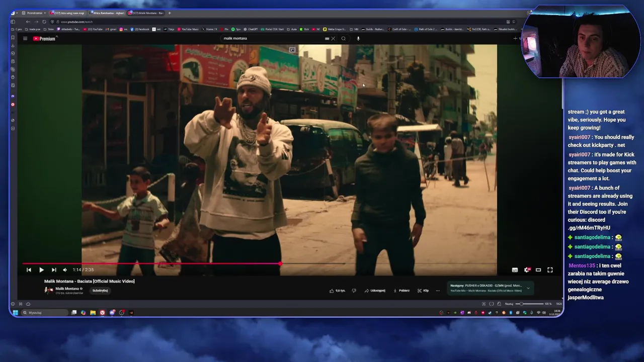Dislike the video with thumbs down
Screen dimensions: 644x362
(354, 291)
